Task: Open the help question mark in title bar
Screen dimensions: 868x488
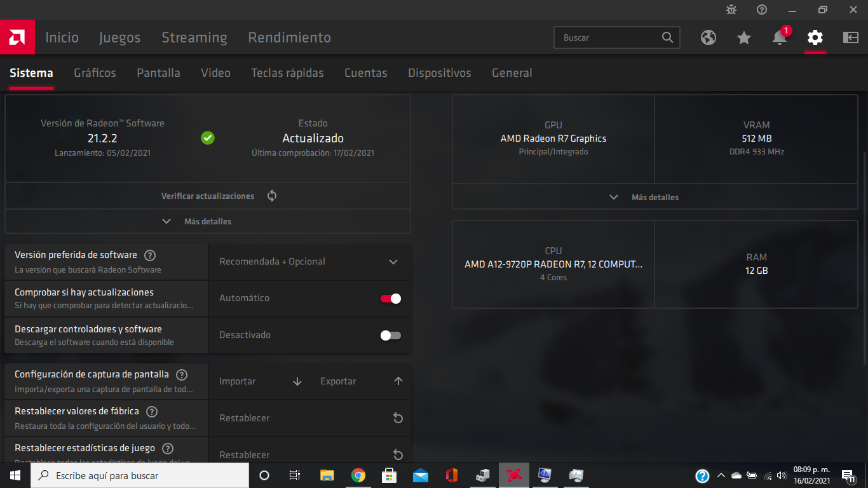Action: coord(762,10)
